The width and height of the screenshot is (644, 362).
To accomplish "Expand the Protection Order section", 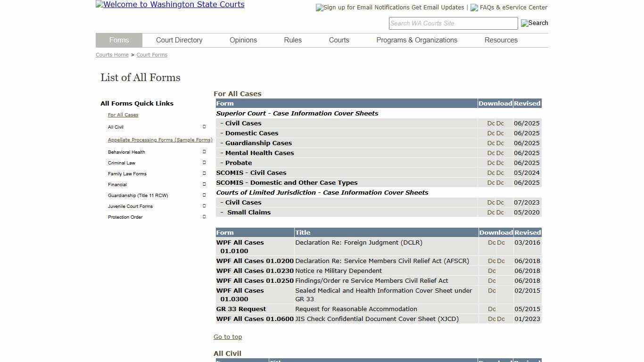I will tap(204, 216).
